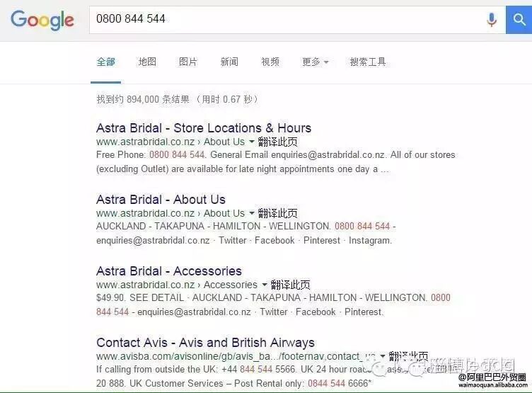Expand the arrow beside the About Us result URL
The width and height of the screenshot is (532, 393).
pos(251,213)
